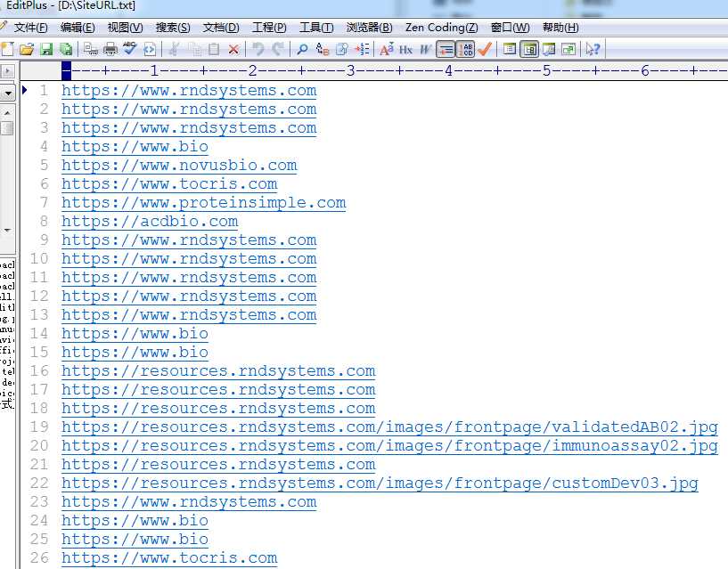Open the 搜索(S) menu
Screen dimensions: 728x569
pos(173,28)
